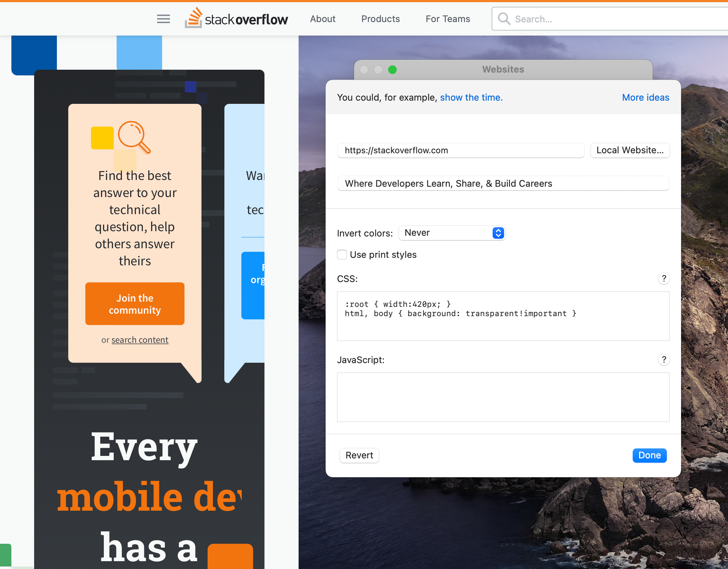Open the Invert colors dropdown
The height and width of the screenshot is (569, 728).
tap(451, 233)
